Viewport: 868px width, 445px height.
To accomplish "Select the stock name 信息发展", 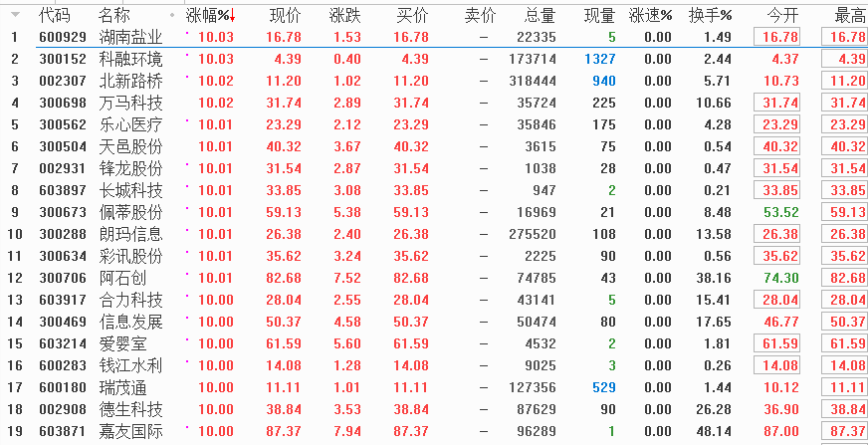I will [x=130, y=322].
